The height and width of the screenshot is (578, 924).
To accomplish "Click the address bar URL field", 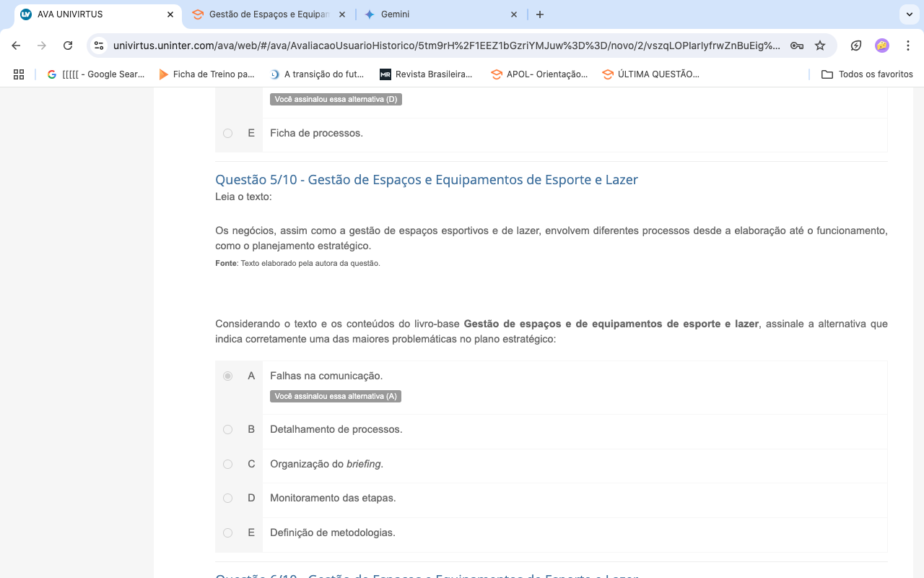I will [446, 46].
